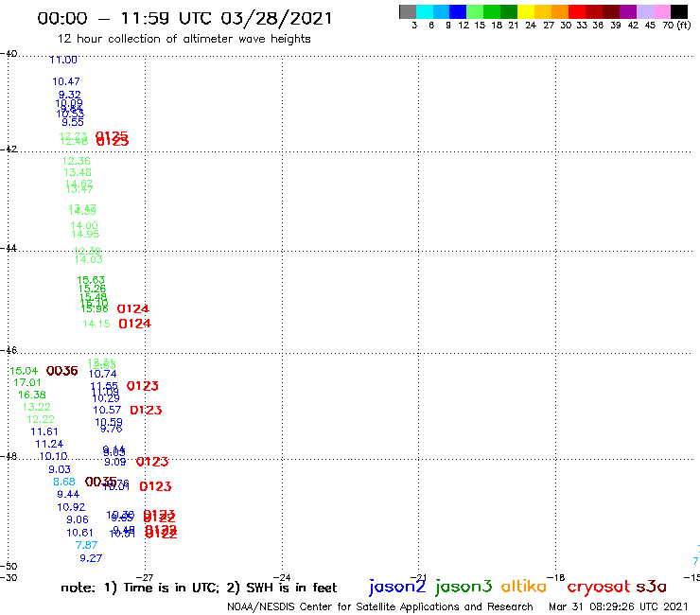The height and width of the screenshot is (615, 700).
Task: Click the wave height value 10.92
Action: click(71, 507)
